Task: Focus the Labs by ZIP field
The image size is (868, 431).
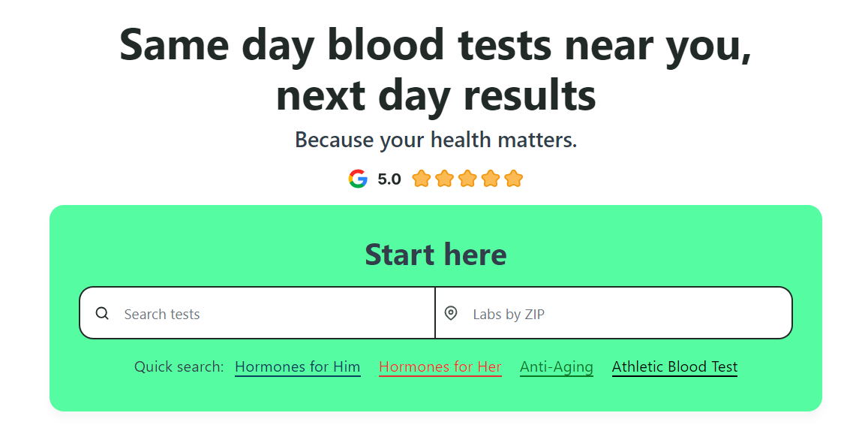Action: (x=623, y=314)
